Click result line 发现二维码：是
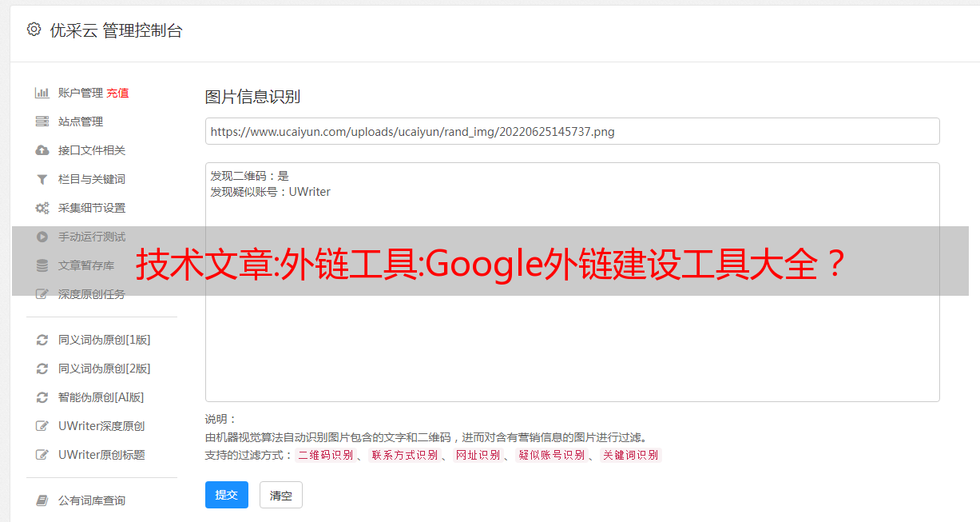 (249, 176)
